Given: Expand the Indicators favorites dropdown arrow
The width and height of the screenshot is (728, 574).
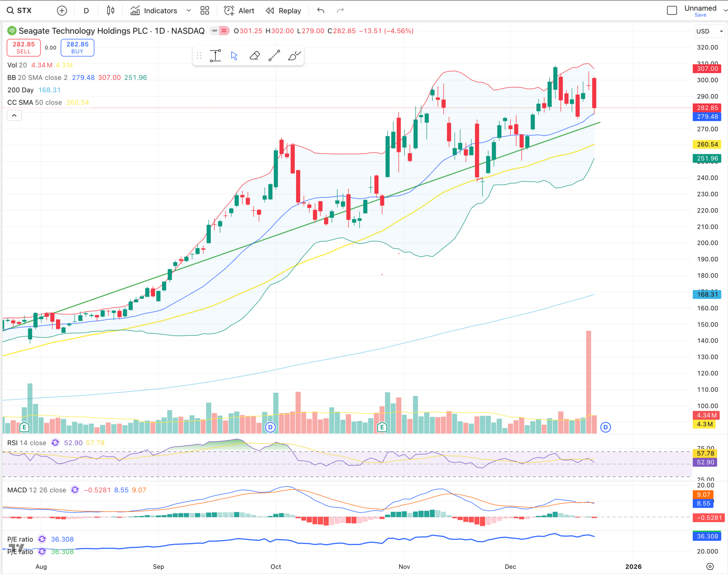Looking at the screenshot, I should [x=188, y=11].
